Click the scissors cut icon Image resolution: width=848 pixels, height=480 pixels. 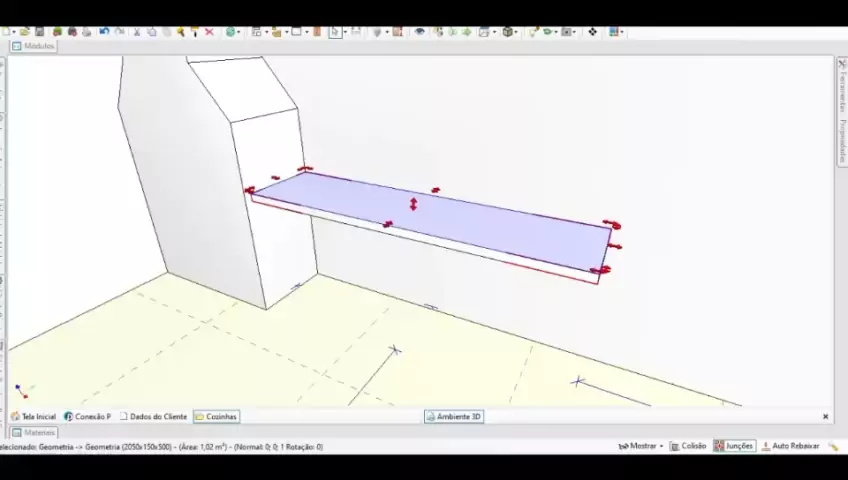coord(137,32)
